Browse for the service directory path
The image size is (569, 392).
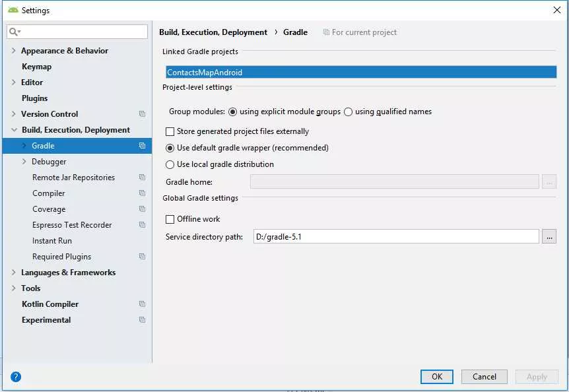(x=549, y=237)
